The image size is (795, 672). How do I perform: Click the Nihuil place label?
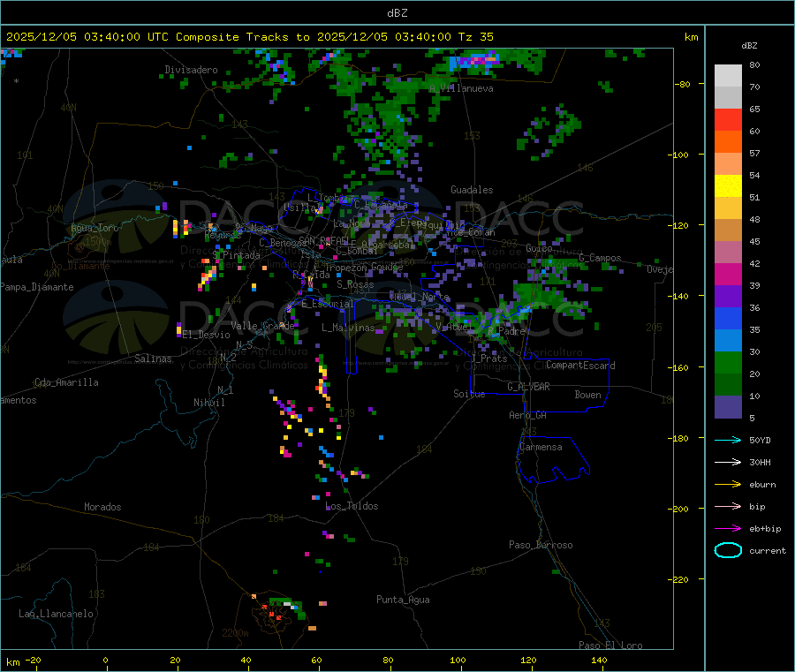(x=208, y=403)
